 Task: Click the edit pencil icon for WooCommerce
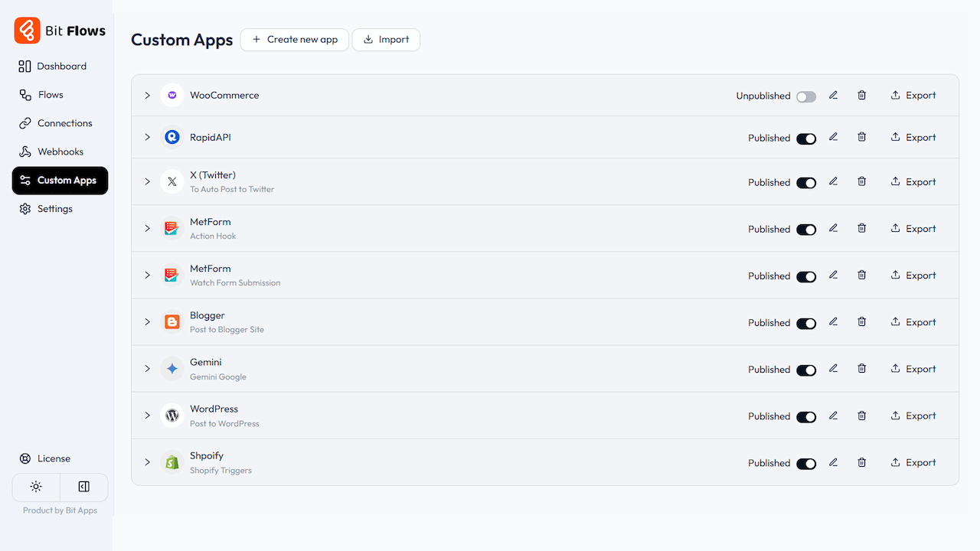pyautogui.click(x=833, y=95)
